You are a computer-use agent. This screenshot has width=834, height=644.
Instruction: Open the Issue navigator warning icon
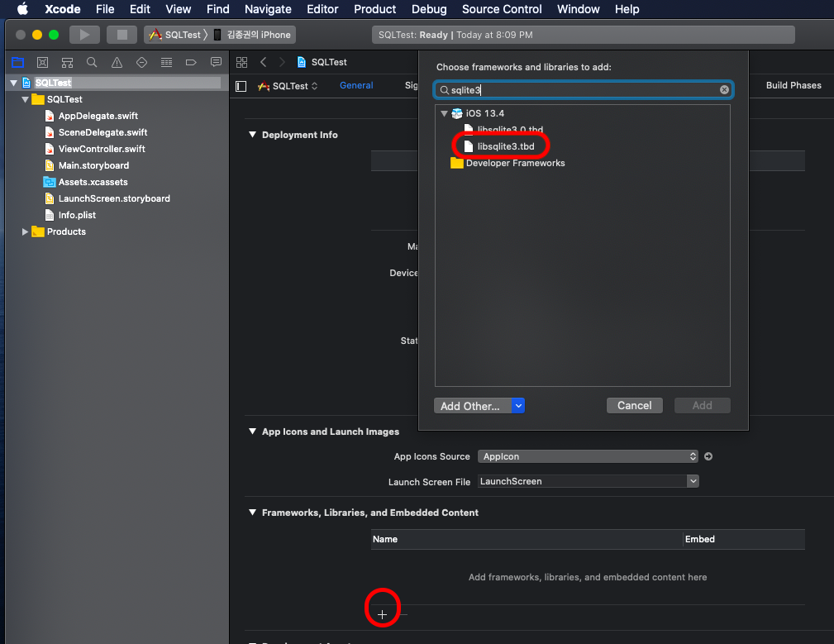[117, 62]
